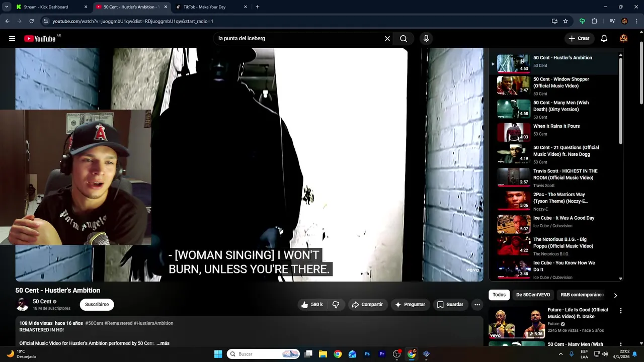Click the Preguntar button

410,305
